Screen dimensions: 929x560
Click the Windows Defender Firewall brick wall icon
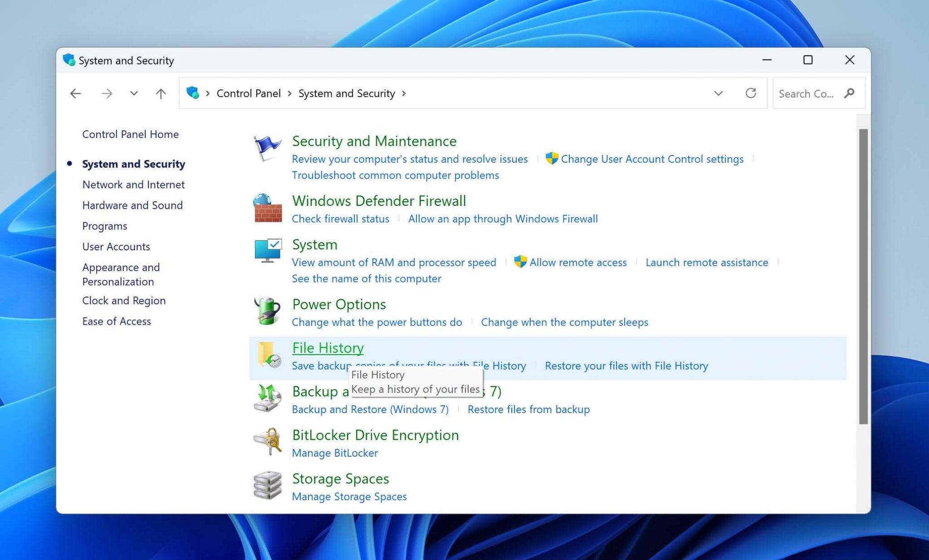[x=267, y=208]
